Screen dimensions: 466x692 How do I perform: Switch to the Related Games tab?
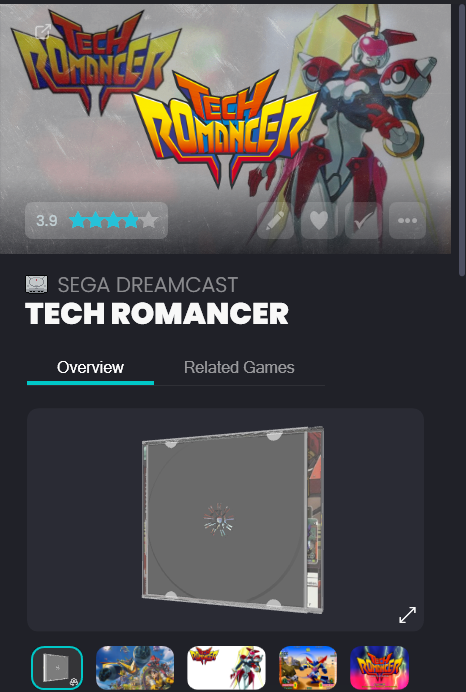click(239, 367)
